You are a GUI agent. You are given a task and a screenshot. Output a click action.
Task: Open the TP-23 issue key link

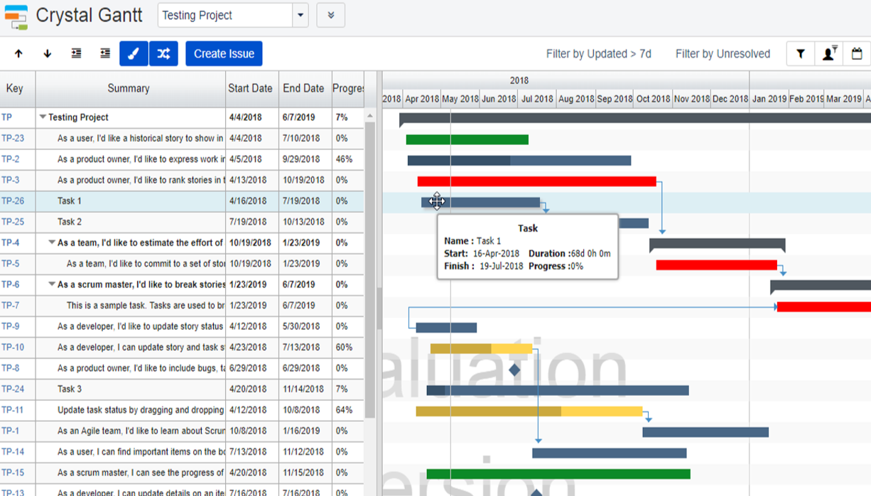[12, 138]
